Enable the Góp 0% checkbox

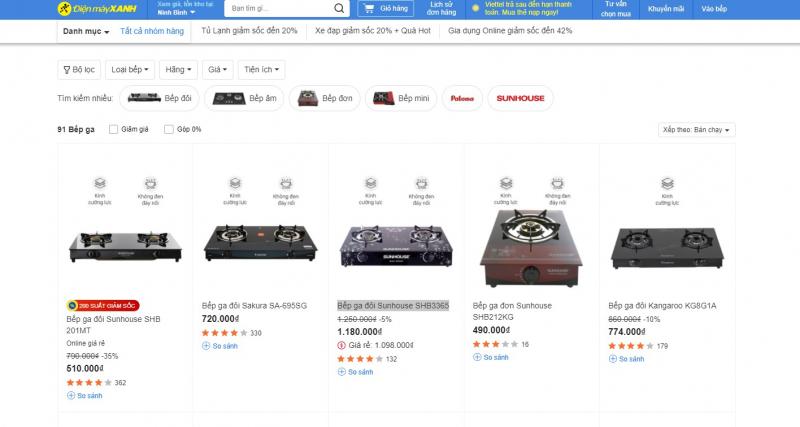[x=169, y=129]
